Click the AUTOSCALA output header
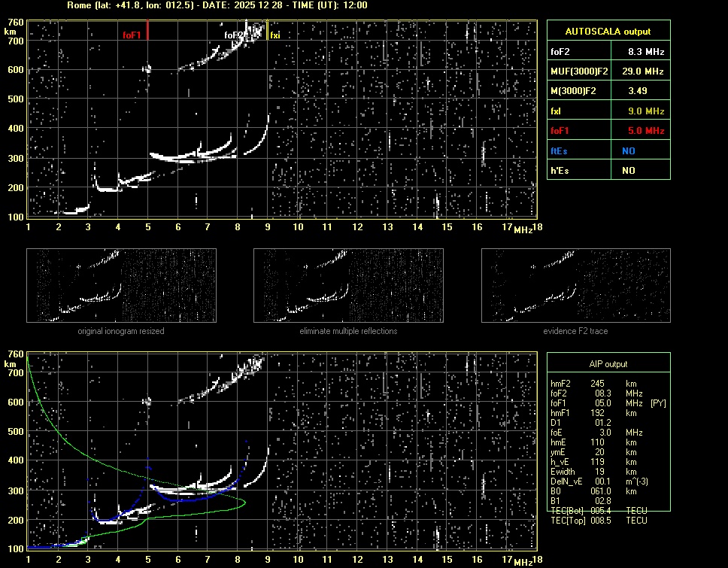This screenshot has width=728, height=568. click(608, 31)
